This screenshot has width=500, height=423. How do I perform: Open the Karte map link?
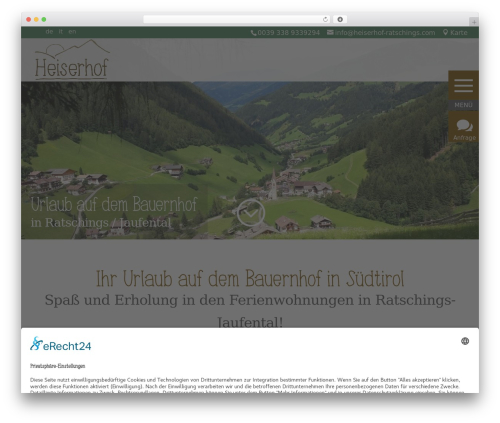point(459,33)
